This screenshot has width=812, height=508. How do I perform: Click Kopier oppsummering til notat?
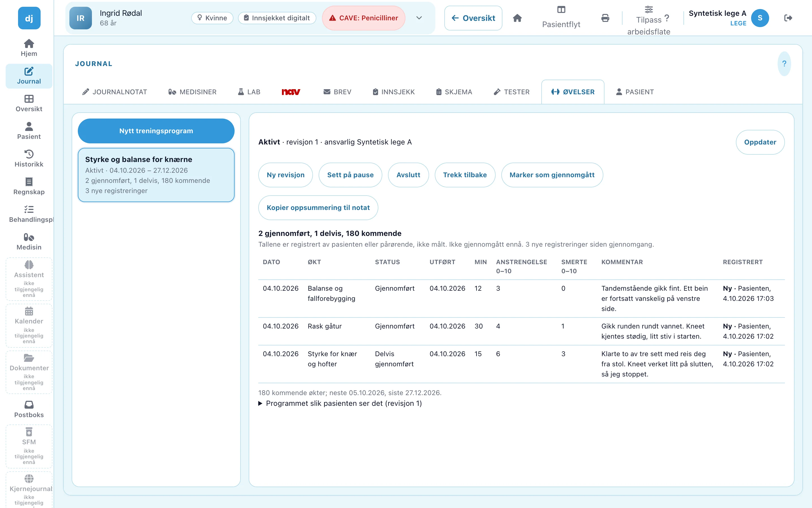(318, 208)
